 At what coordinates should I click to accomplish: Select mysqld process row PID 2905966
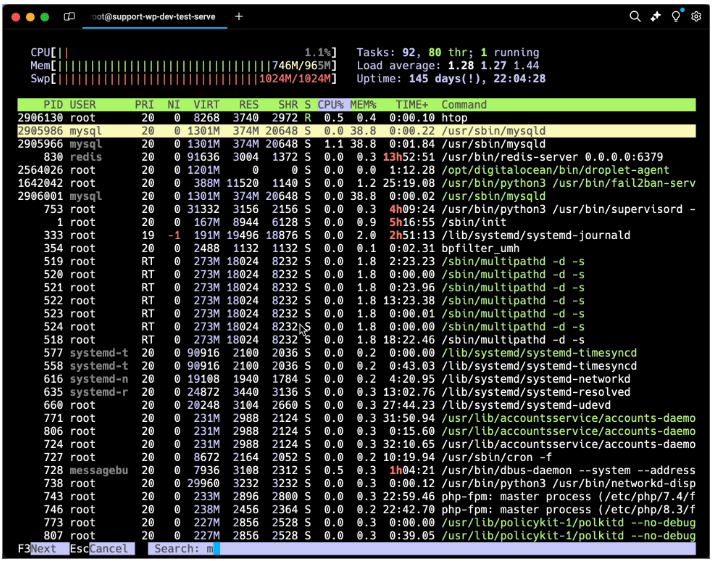[356, 144]
